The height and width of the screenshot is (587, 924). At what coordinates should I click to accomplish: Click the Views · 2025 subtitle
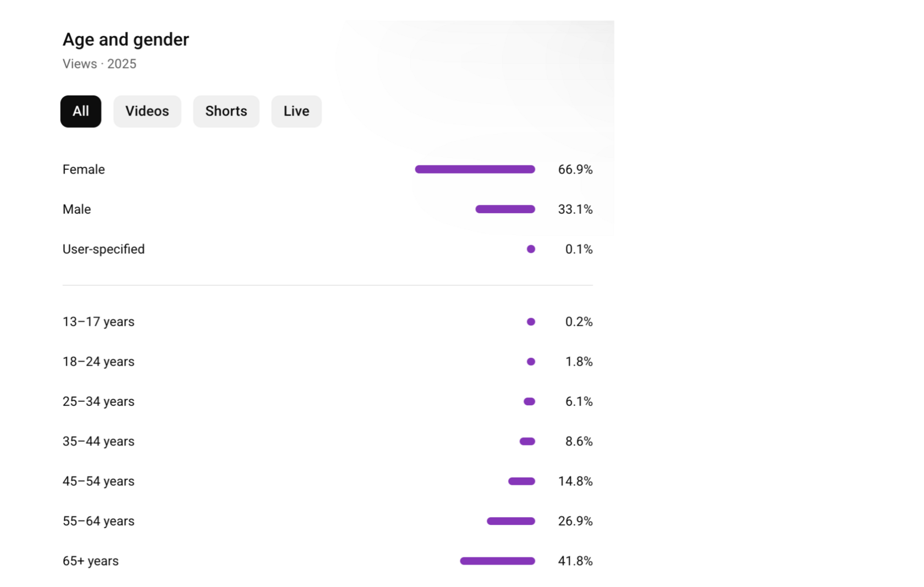[x=100, y=64]
